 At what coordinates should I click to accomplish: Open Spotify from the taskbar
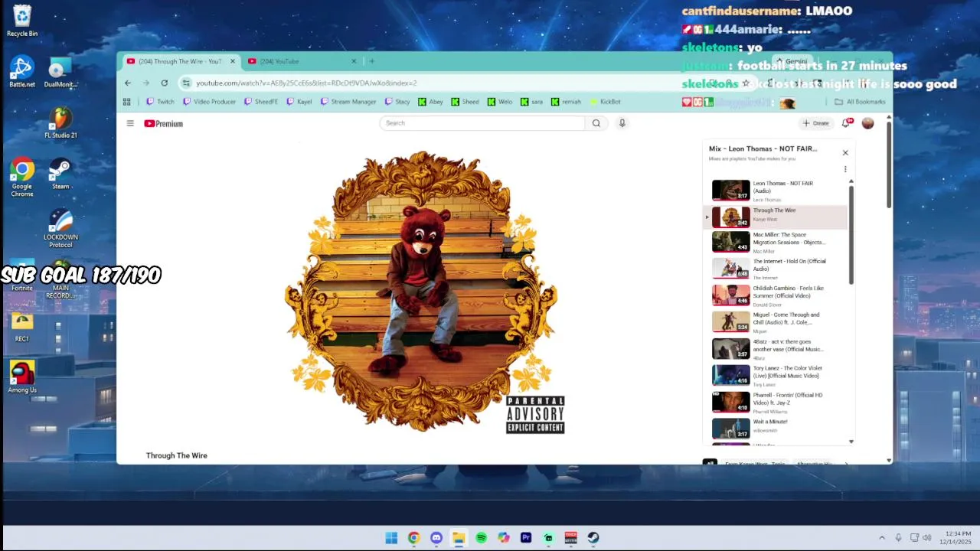[x=481, y=538]
